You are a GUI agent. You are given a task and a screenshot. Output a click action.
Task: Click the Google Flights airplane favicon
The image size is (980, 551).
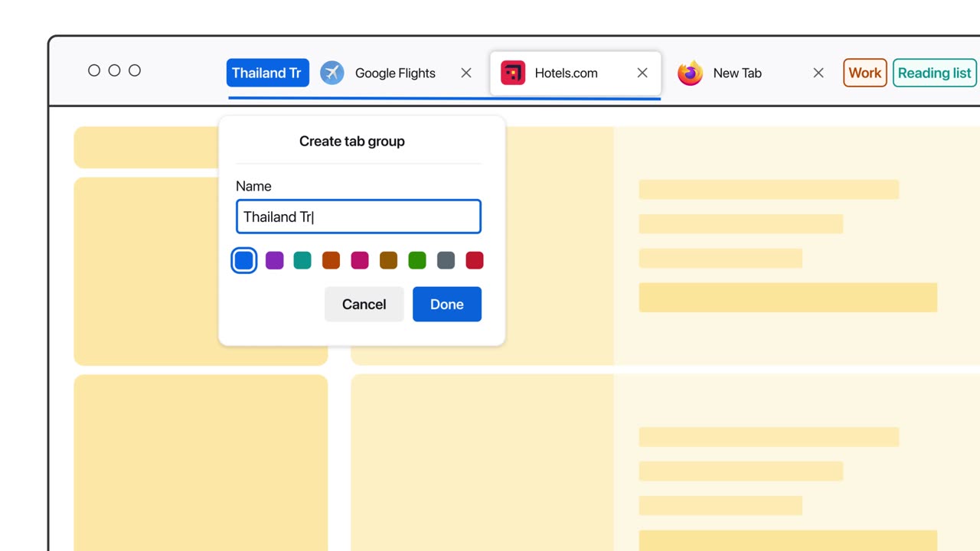pos(332,73)
